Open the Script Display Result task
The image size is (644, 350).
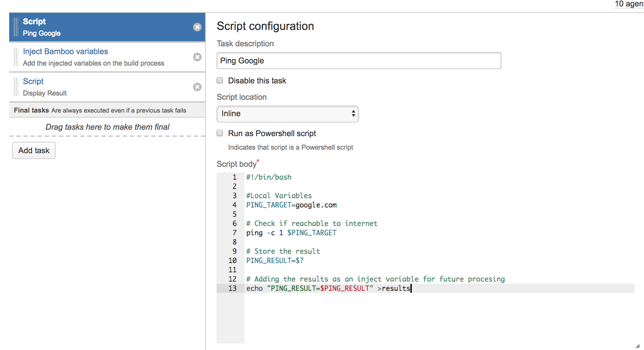coord(33,81)
